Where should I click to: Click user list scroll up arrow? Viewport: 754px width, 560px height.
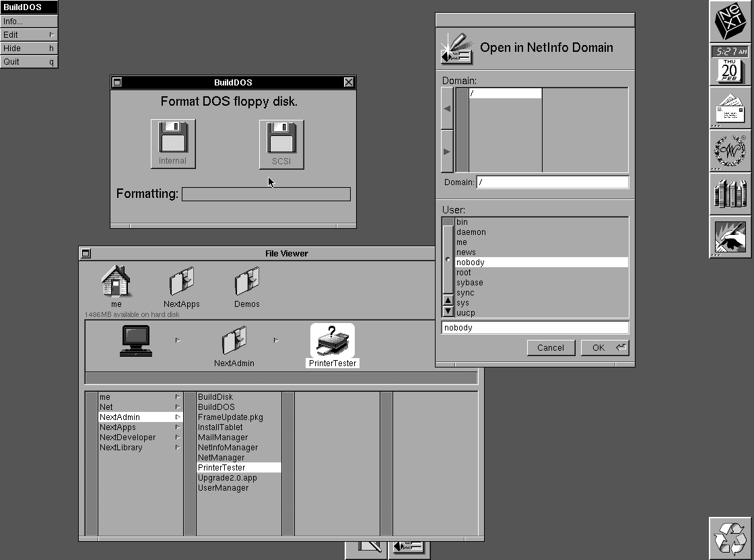(x=448, y=301)
